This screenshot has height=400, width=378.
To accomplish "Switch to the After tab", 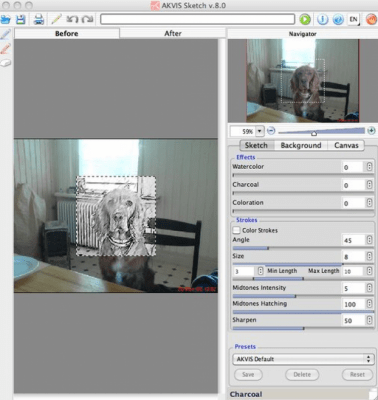I will click(172, 33).
